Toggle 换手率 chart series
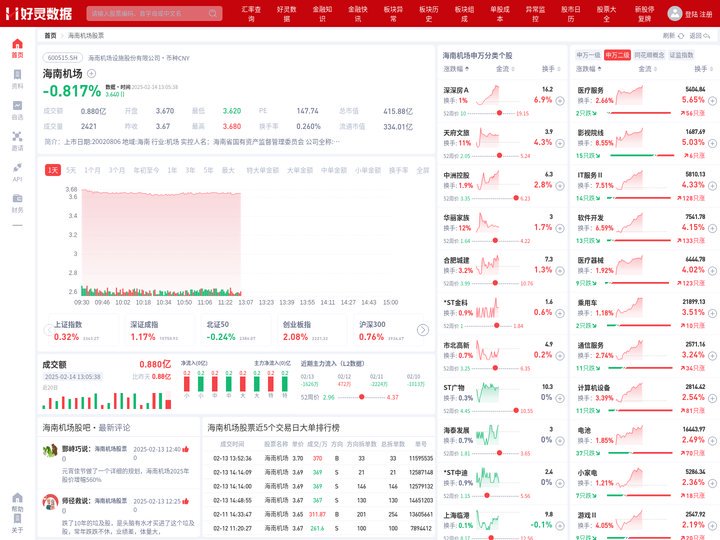The width and height of the screenshot is (720, 540). pos(398,170)
